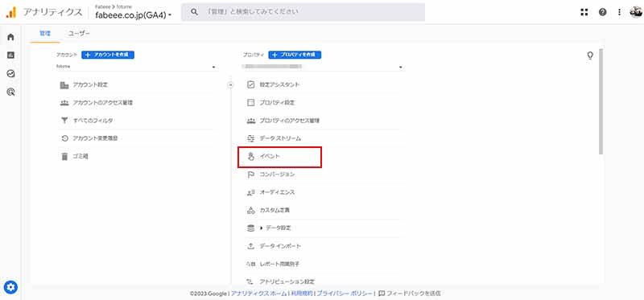The image size is (644, 300).
Task: Click the データインポート upload icon
Action: pos(250,246)
